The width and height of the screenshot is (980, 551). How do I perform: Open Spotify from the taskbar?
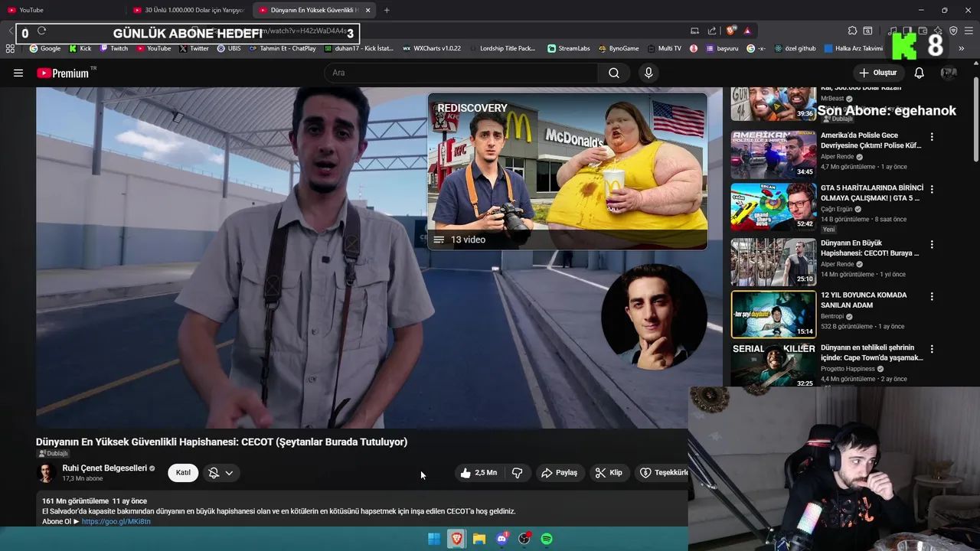point(547,539)
